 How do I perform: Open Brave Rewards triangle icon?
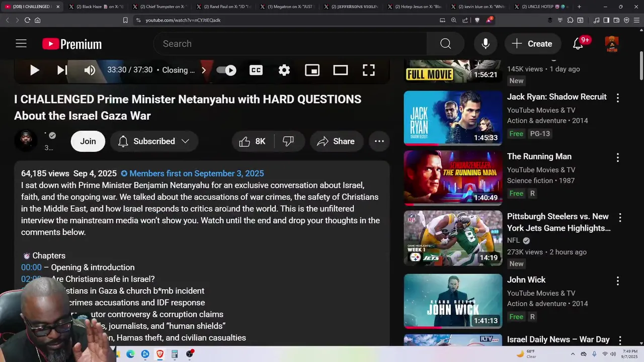pos(490,20)
